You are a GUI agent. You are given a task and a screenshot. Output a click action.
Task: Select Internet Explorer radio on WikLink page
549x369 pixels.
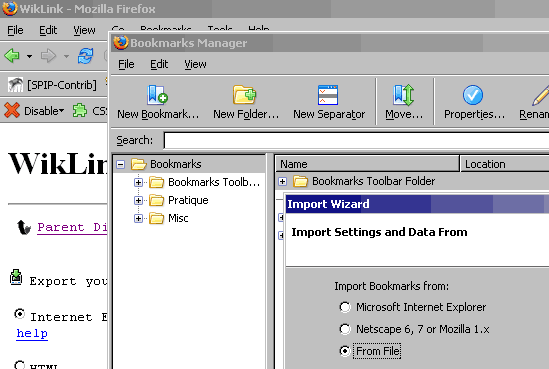pos(20,313)
